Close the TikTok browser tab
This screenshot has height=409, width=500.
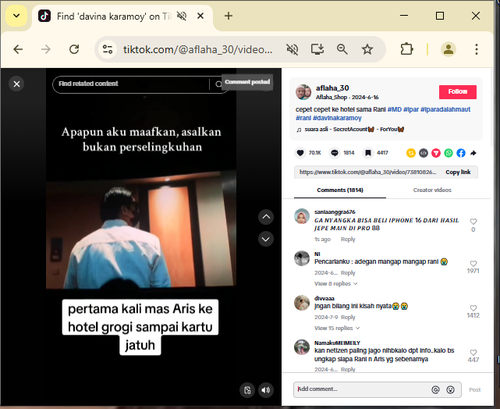200,16
